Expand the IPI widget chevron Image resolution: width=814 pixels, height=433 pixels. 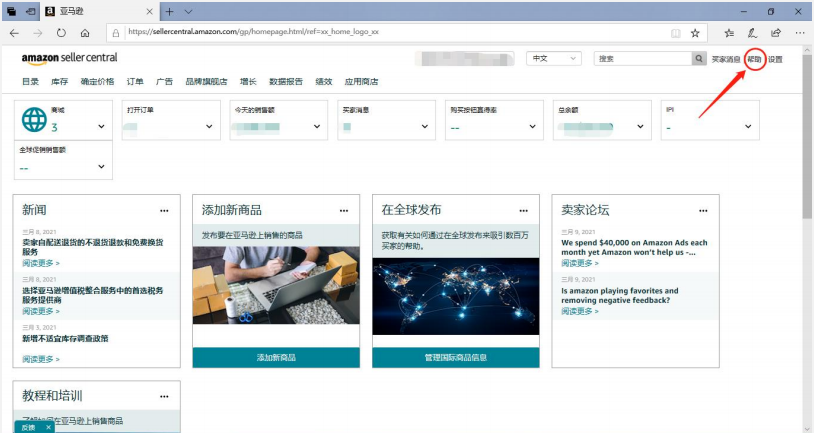pyautogui.click(x=748, y=126)
